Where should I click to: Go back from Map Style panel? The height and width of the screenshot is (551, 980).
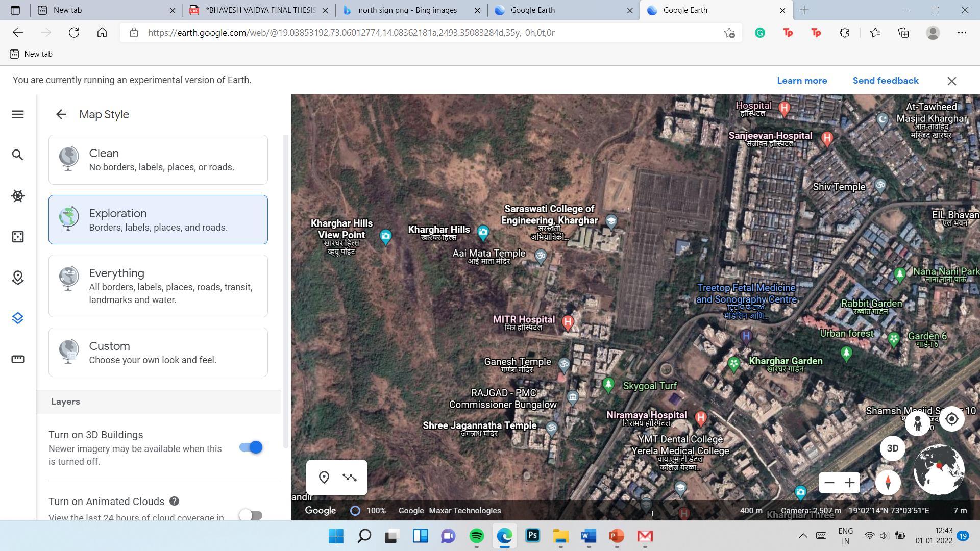[x=61, y=114]
